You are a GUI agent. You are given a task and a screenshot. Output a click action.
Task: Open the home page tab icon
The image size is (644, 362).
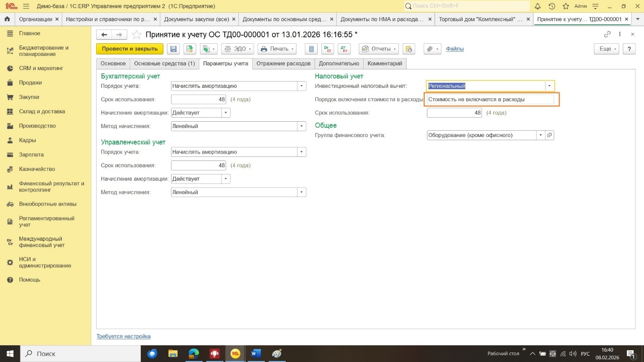(x=7, y=19)
